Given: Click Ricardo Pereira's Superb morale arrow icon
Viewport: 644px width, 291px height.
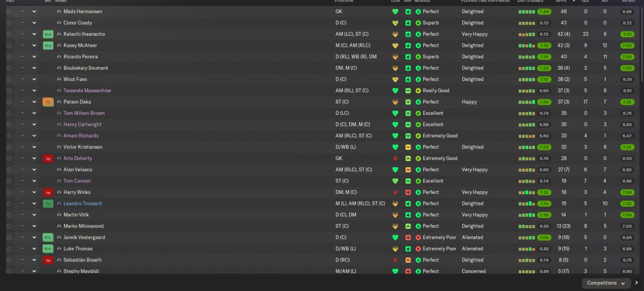Looking at the screenshot, I should pos(418,56).
